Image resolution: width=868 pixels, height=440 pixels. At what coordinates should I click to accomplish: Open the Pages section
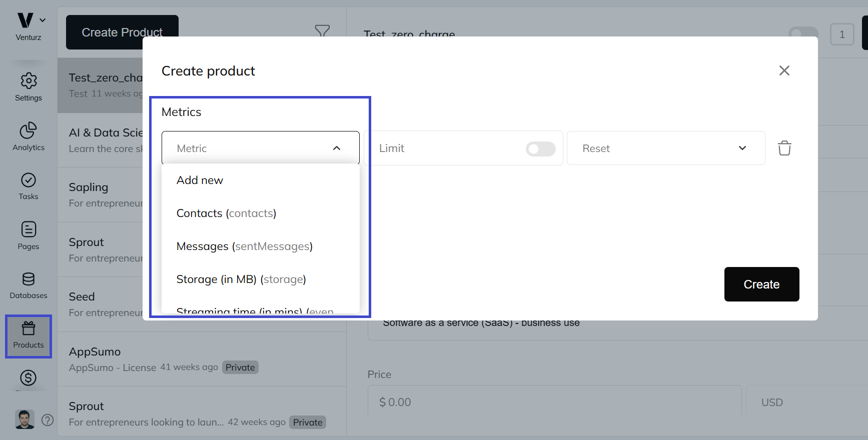29,235
